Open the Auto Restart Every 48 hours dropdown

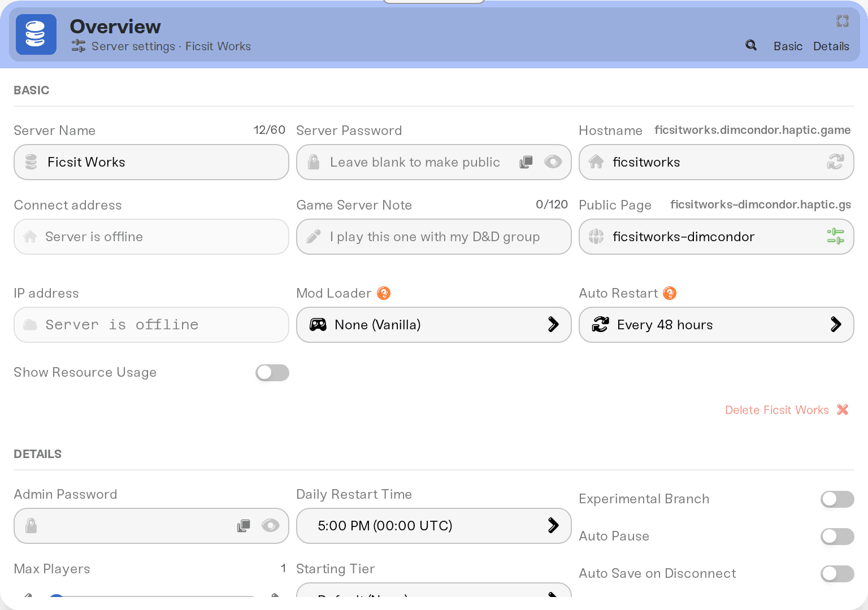[x=717, y=325]
